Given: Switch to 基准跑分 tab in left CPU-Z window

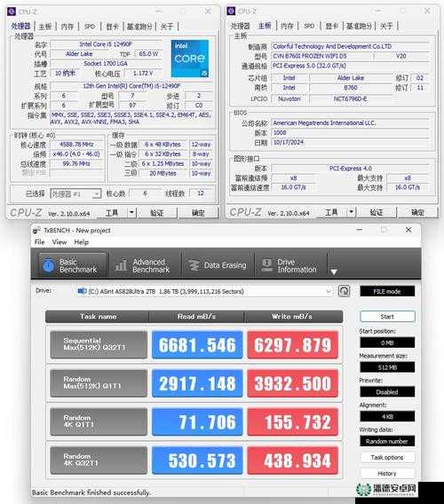Looking at the screenshot, I should click(139, 27).
